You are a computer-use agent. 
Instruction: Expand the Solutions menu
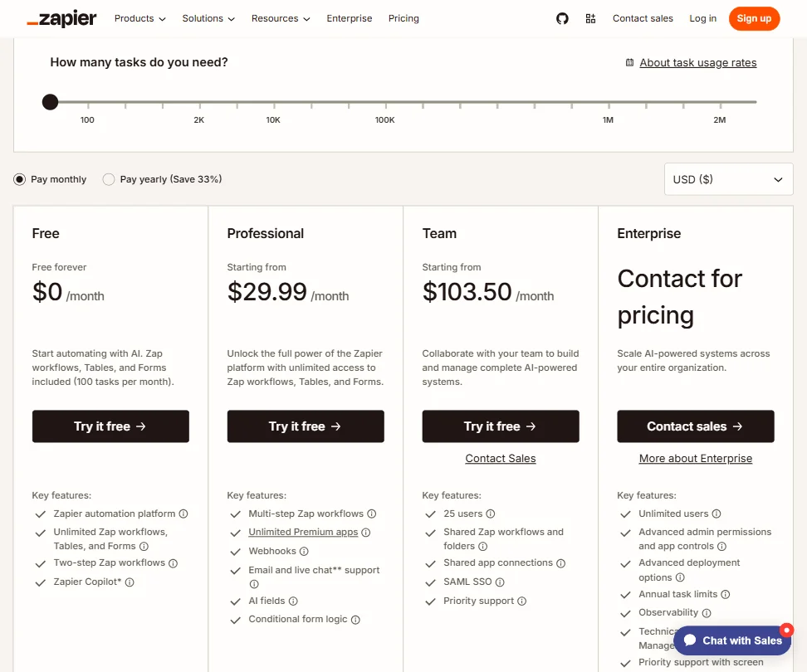coord(208,18)
